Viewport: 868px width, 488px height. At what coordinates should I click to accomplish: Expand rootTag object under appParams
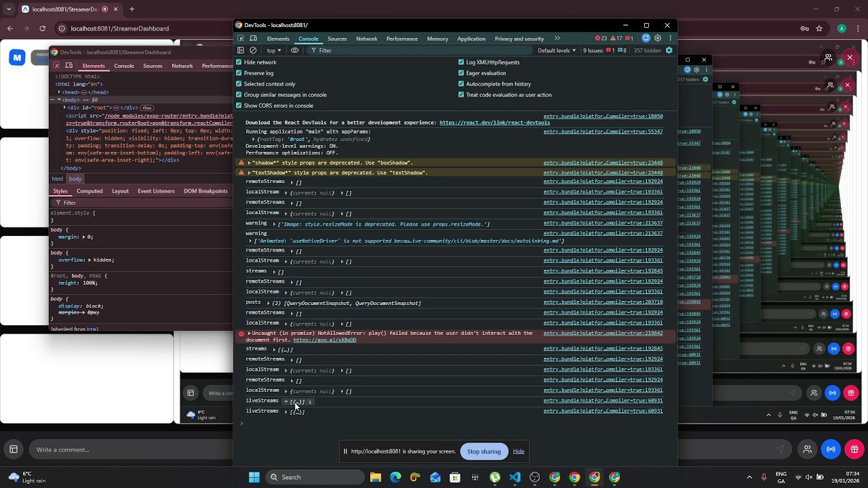254,139
